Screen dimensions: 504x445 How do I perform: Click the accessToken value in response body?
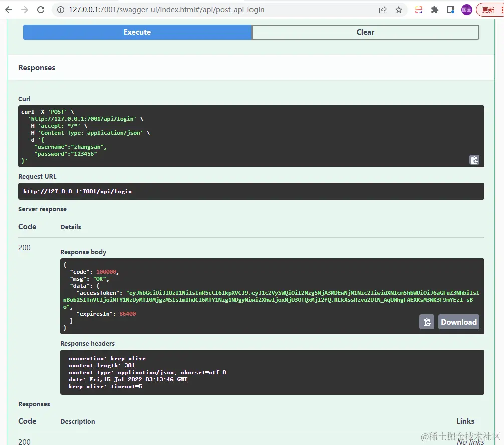271,300
